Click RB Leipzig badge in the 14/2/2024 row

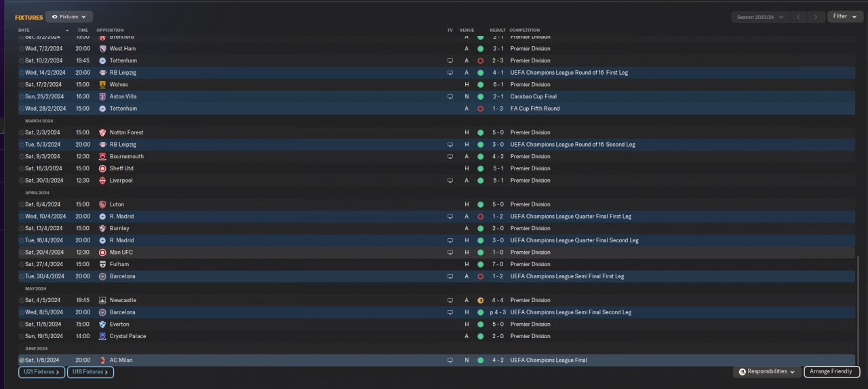[102, 73]
